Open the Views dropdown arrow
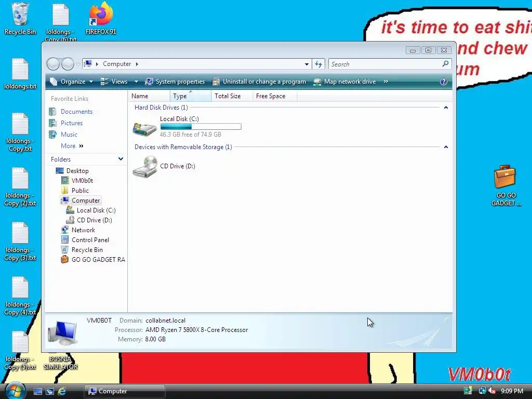Image resolution: width=532 pixels, height=399 pixels. tap(136, 82)
